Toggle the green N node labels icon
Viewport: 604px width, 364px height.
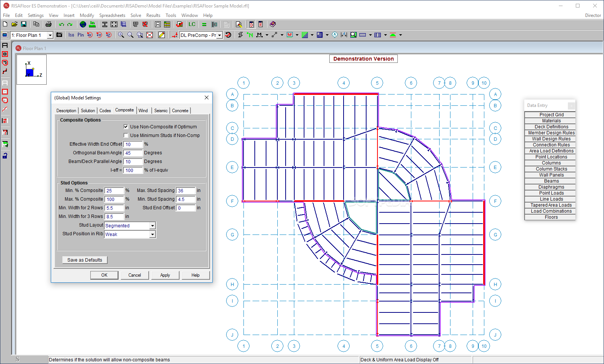point(250,35)
